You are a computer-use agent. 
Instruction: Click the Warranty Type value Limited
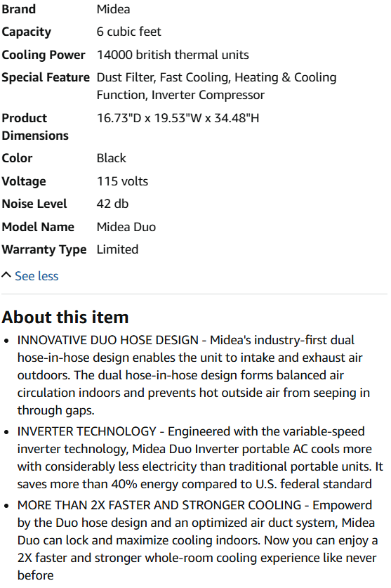point(117,249)
